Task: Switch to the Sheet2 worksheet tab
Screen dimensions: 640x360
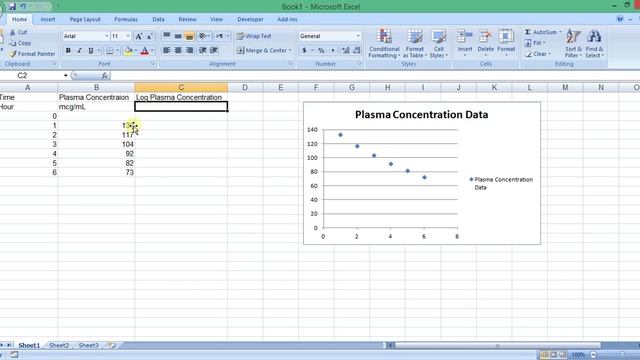Action: [59, 345]
